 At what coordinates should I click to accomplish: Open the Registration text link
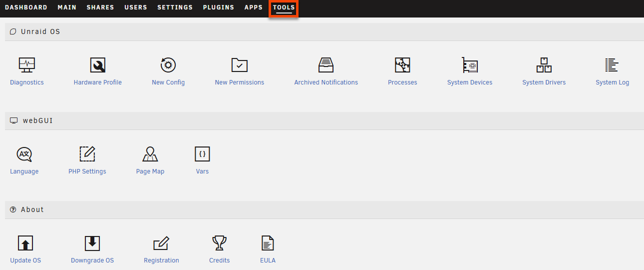pyautogui.click(x=161, y=260)
